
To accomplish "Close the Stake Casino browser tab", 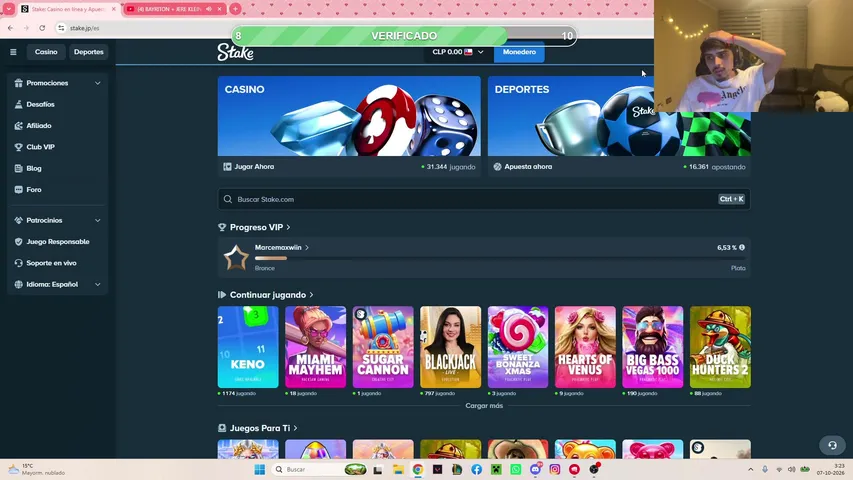I will 114,9.
